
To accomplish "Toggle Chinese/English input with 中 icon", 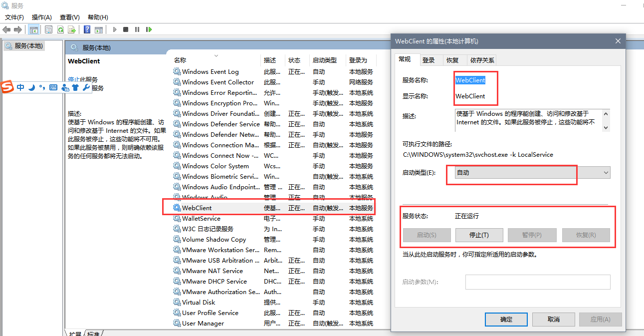I will (x=20, y=87).
